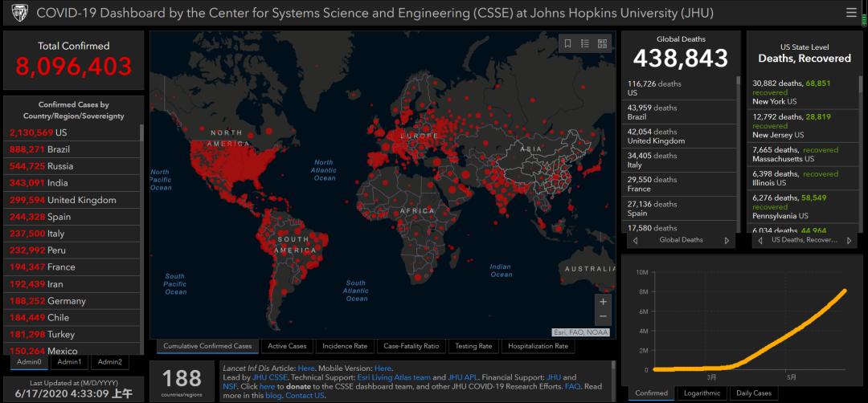Select the 232,992 Peru row
This screenshot has width=868, height=403.
[x=73, y=250]
